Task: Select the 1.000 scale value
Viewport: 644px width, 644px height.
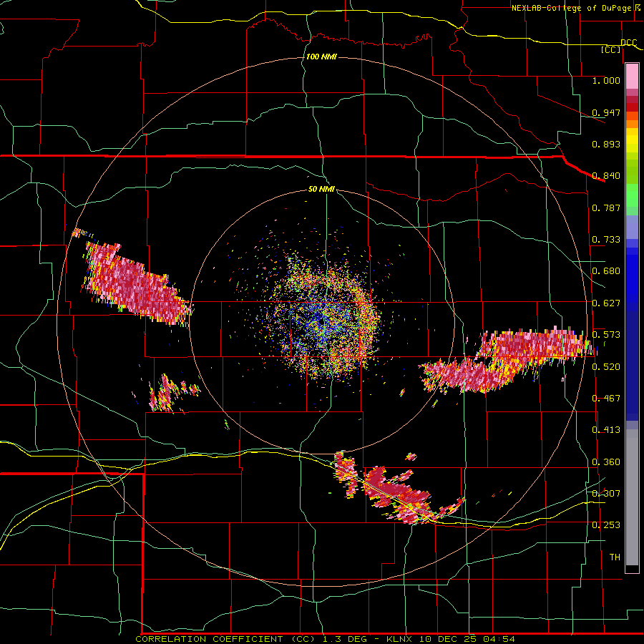Action: click(606, 80)
